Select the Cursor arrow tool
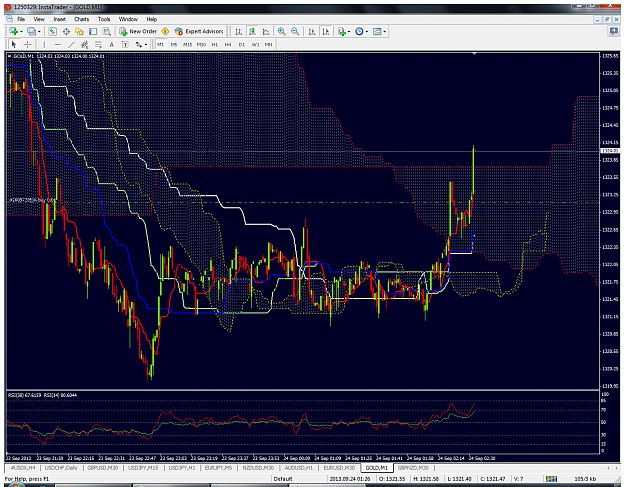Screen dimensions: 625x487 pyautogui.click(x=14, y=44)
